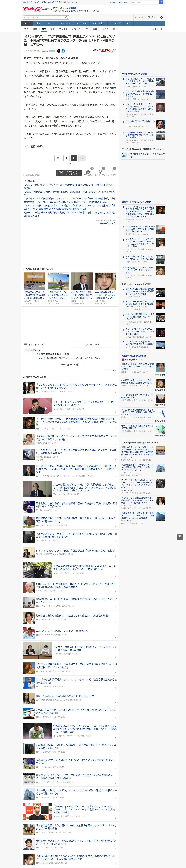Click 記事に関する報告 report icon link
The width and height of the screenshot is (186, 868).
coord(32,175)
